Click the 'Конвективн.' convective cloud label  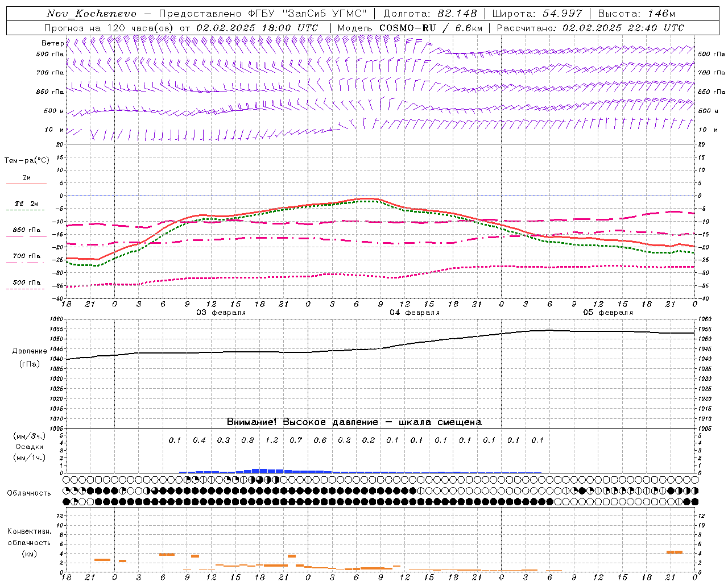(x=29, y=531)
